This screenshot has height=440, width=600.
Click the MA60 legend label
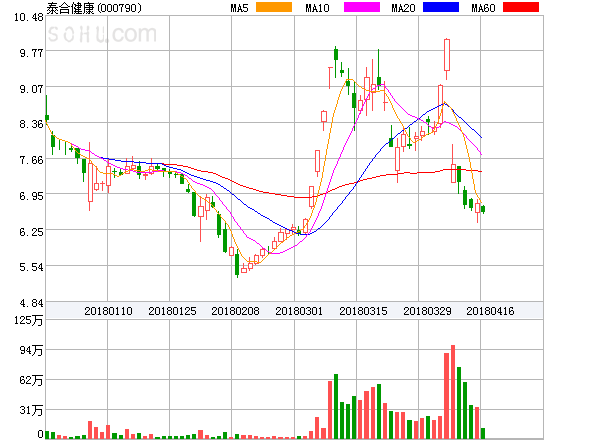483,8
